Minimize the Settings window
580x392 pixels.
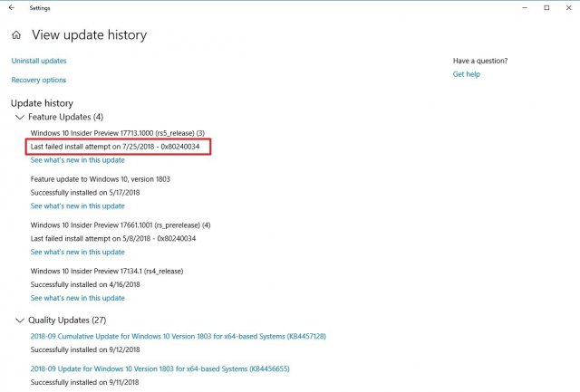coord(525,8)
